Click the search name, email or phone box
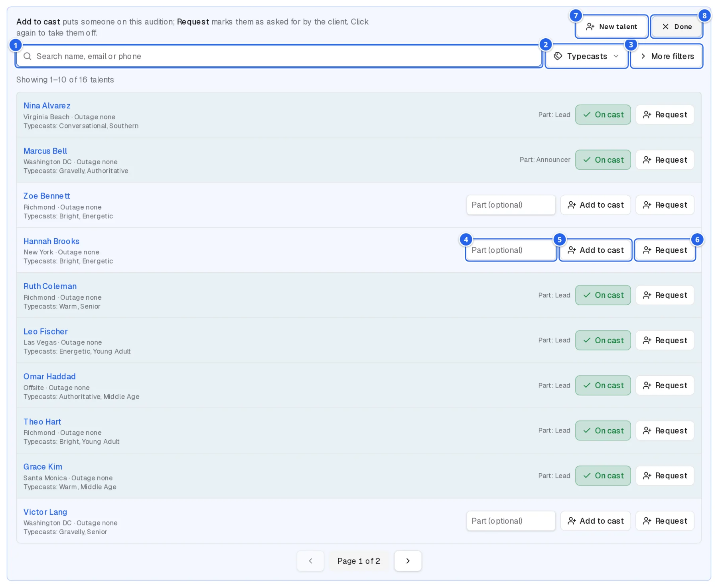 pos(279,56)
